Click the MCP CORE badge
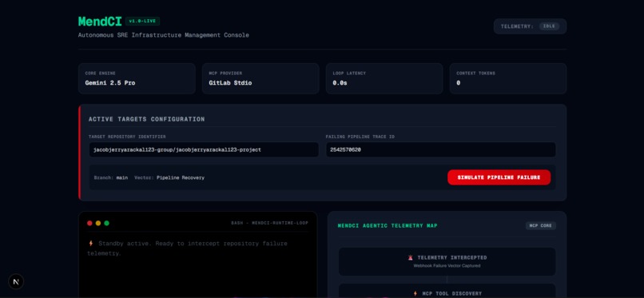The height and width of the screenshot is (298, 644). coord(540,226)
